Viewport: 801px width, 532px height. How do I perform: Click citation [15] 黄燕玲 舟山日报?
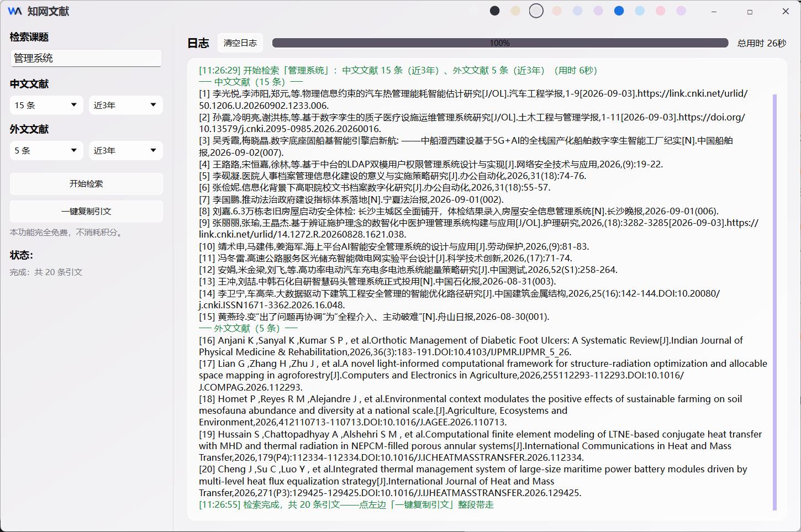[x=374, y=317]
